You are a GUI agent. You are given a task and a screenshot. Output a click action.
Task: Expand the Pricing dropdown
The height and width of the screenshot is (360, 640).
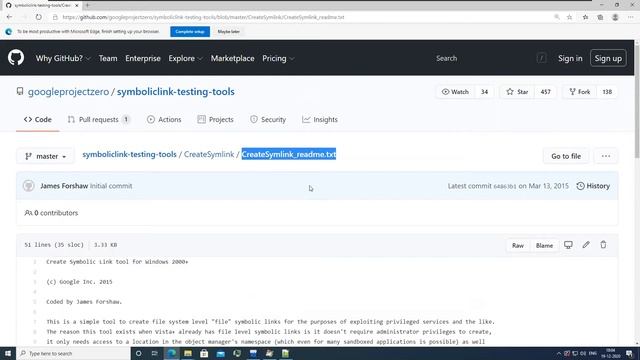278,58
